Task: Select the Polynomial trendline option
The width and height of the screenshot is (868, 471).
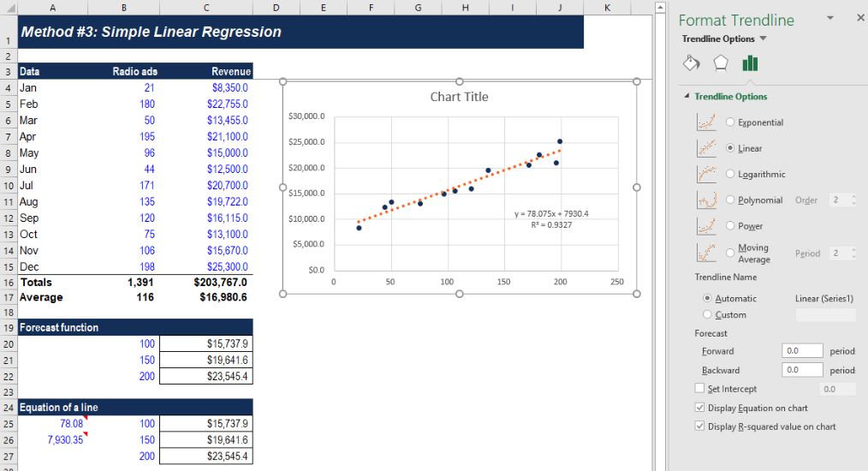Action: [x=730, y=200]
